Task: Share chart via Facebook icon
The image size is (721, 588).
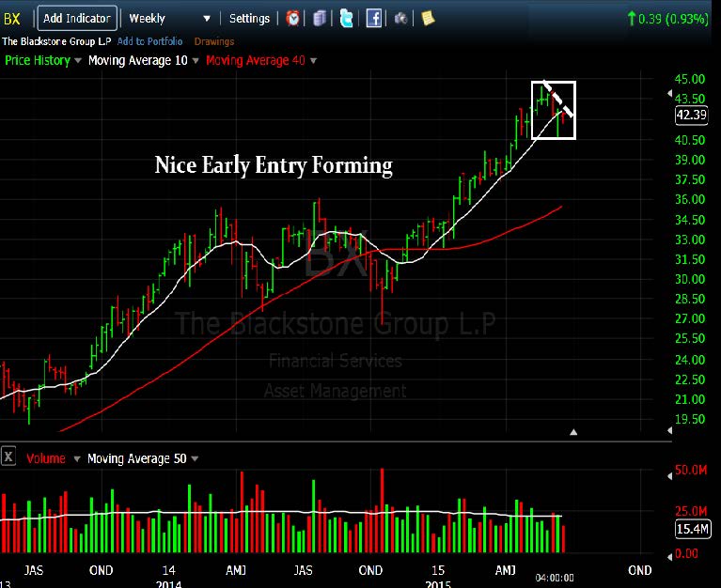Action: coord(373,19)
